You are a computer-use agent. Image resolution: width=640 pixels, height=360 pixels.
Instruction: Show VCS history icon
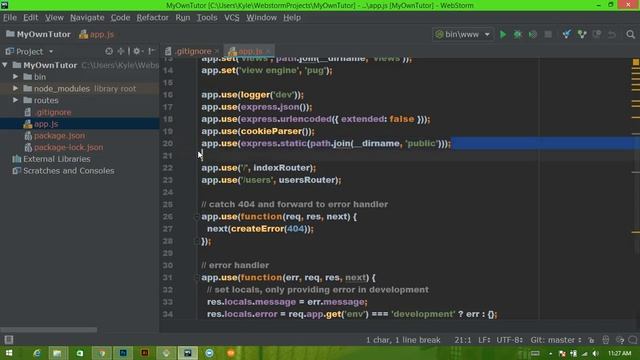click(597, 35)
